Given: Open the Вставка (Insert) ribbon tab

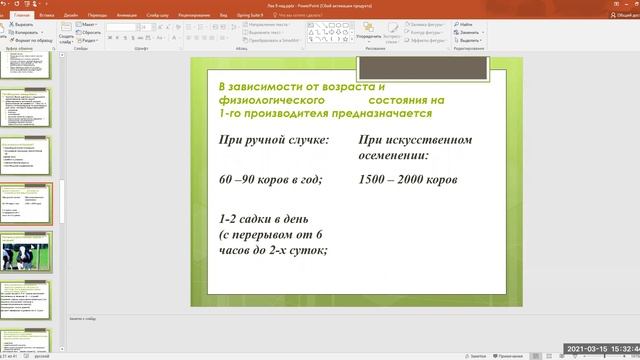Looking at the screenshot, I should click(x=47, y=15).
